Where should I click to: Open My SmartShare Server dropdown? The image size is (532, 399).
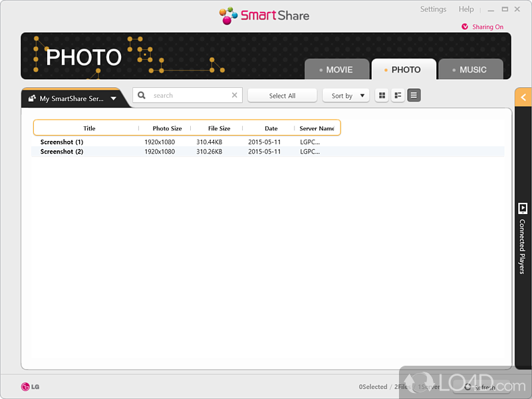(x=72, y=98)
